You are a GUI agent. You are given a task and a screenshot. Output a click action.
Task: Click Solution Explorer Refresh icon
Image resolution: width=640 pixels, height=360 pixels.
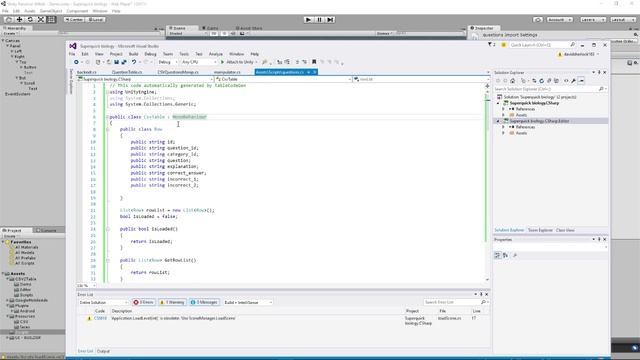(x=542, y=81)
